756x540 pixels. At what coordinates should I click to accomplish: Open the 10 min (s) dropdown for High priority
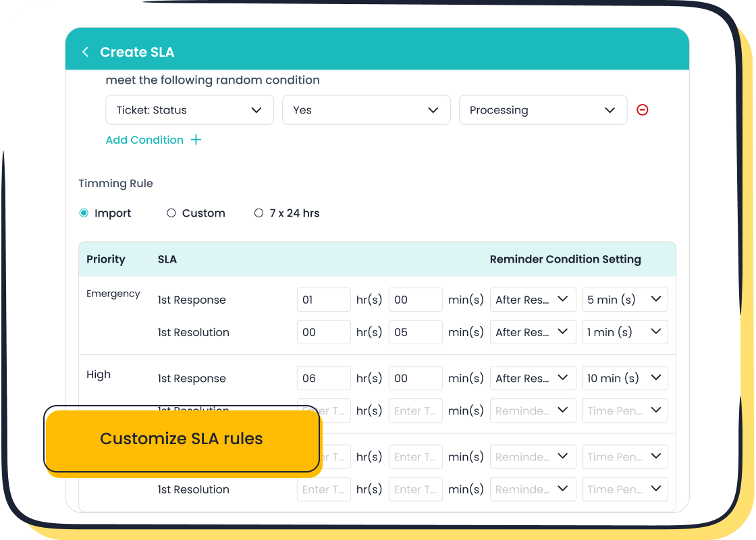(x=624, y=378)
